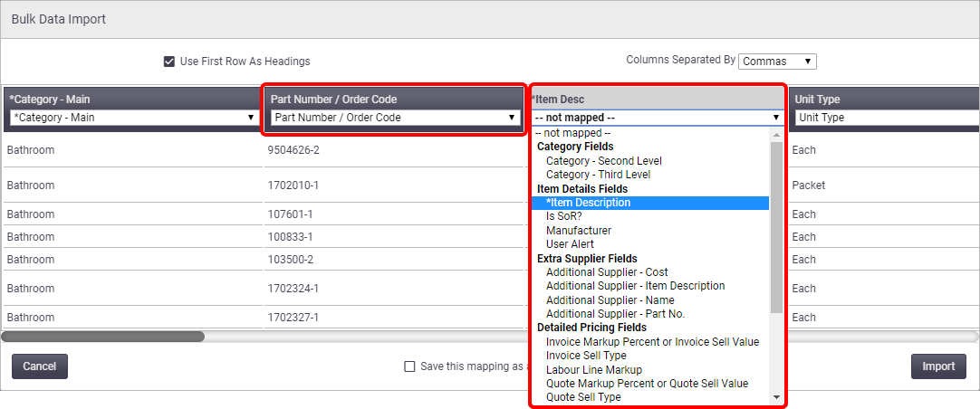This screenshot has height=409, width=980.
Task: Click the horizontal table scrollbar thumb
Action: (102, 337)
